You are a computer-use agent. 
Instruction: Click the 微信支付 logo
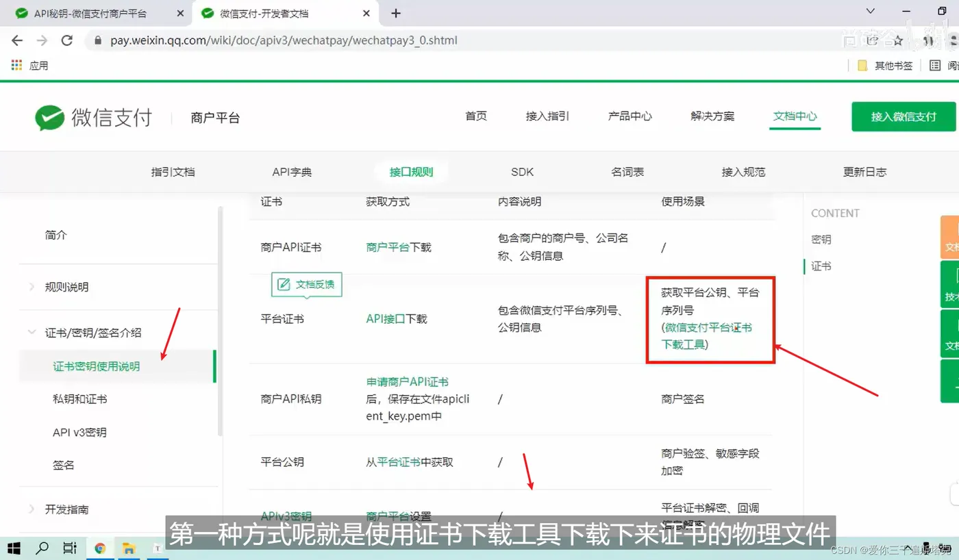coord(94,118)
